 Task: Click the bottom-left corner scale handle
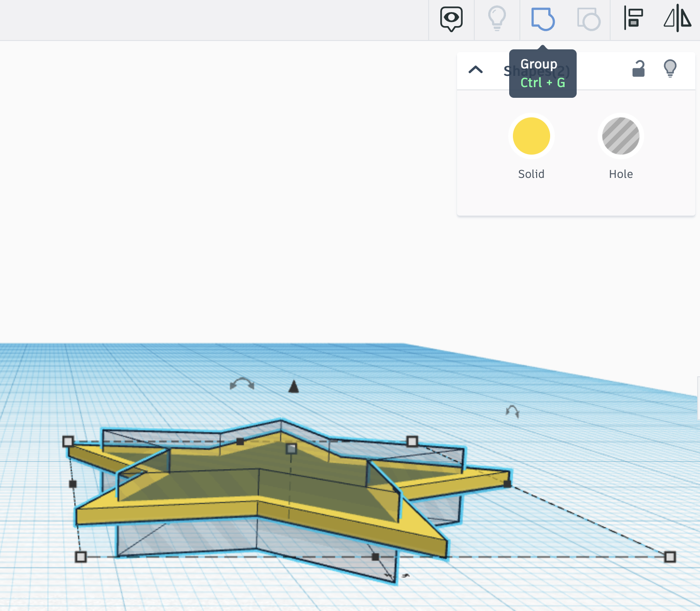click(x=81, y=556)
